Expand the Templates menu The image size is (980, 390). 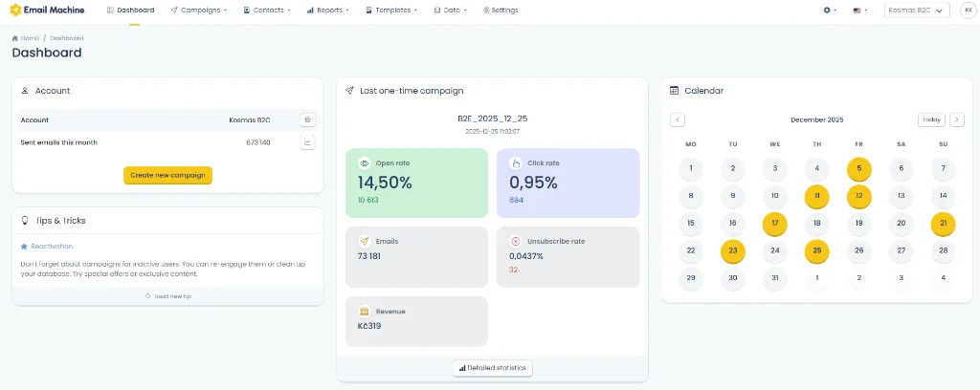coord(391,10)
